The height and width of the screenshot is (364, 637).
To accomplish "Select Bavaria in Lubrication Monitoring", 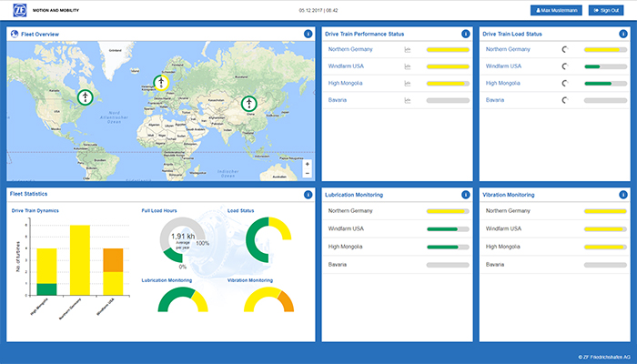I will (x=338, y=265).
